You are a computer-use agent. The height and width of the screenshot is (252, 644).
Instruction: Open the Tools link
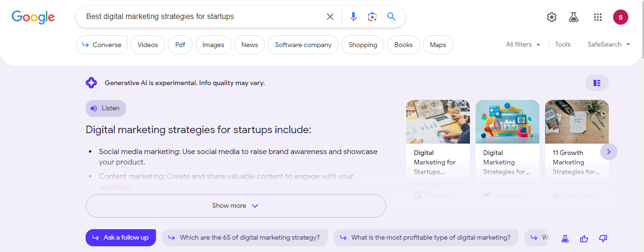tap(562, 44)
